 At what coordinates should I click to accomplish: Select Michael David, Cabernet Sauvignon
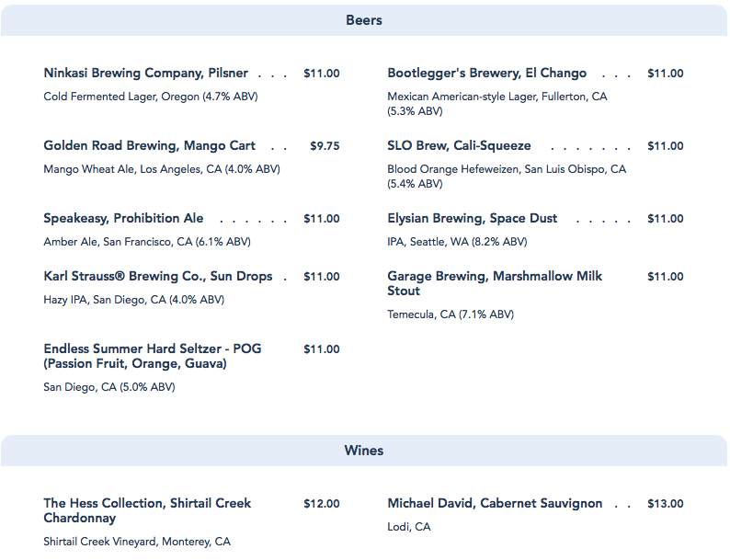(x=495, y=504)
